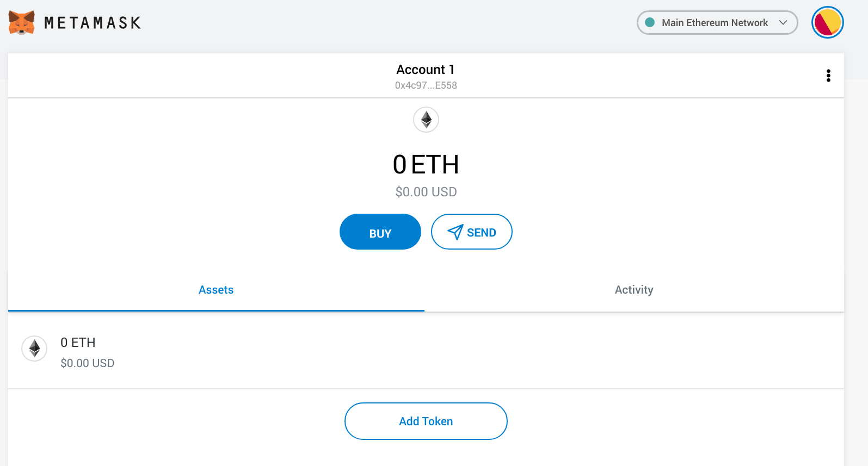Click the paper plane icon in Send
The image size is (868, 466).
coord(455,232)
